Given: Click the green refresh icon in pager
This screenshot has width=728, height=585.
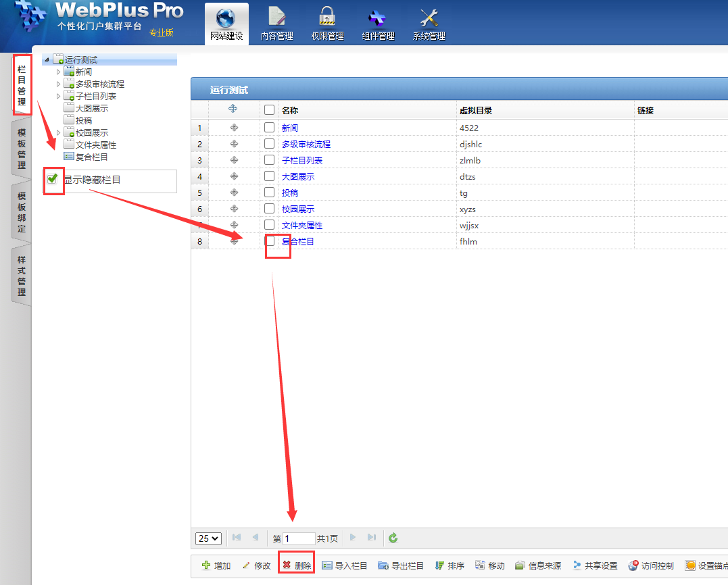Looking at the screenshot, I should point(393,538).
